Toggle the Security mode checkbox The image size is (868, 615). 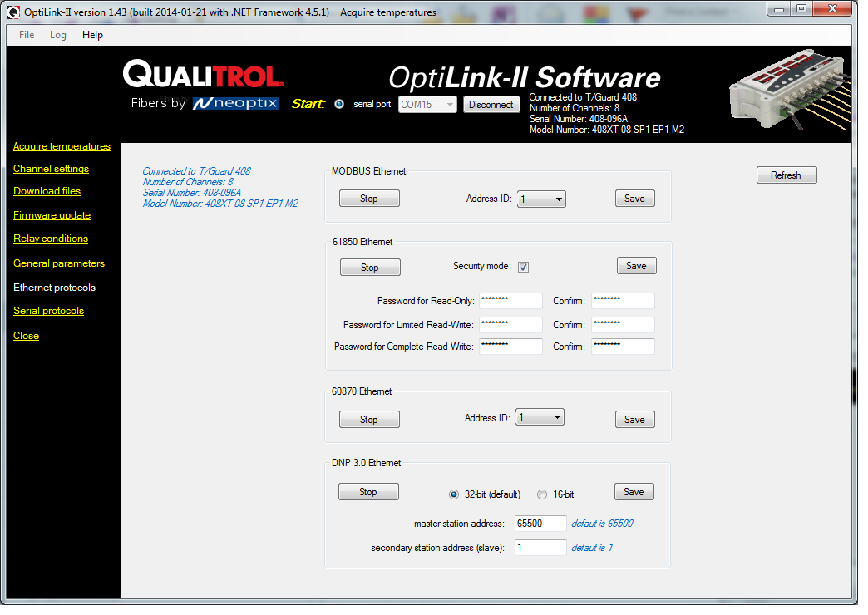[x=524, y=267]
